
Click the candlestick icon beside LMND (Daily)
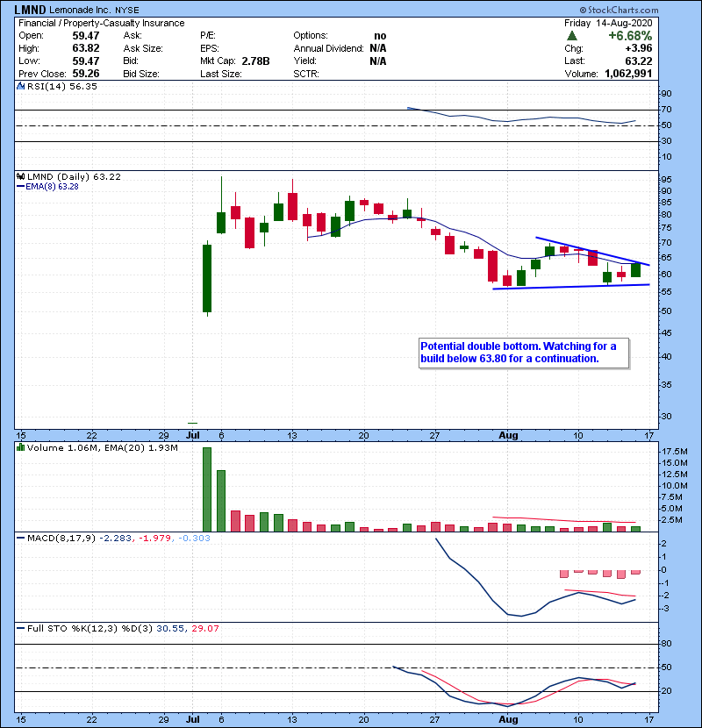tap(20, 176)
